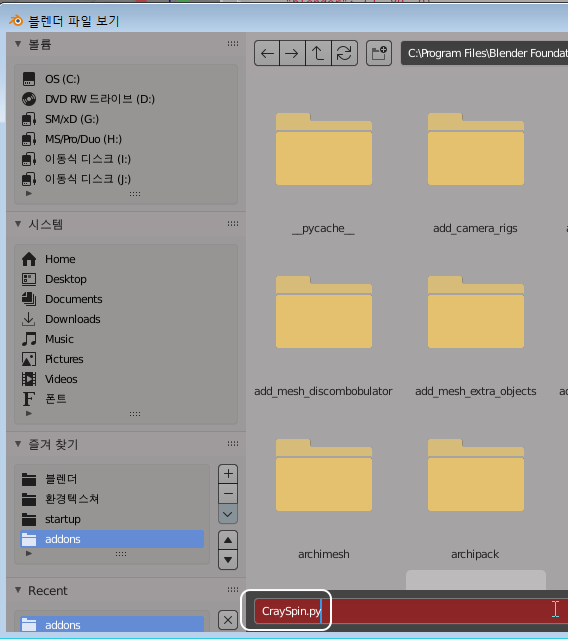Select the 환경텍스쳐 bookmark

(x=112, y=499)
